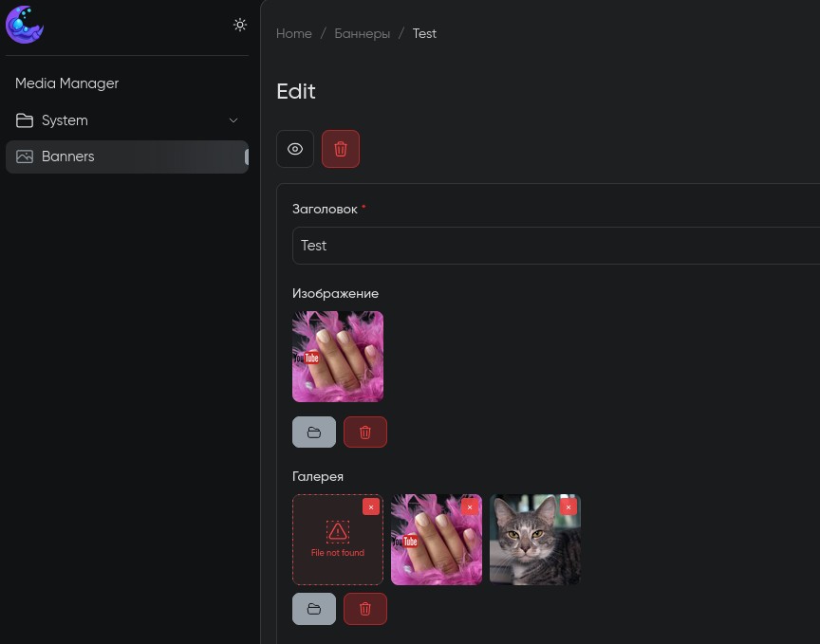Click the File not found placeholder
Image resolution: width=820 pixels, height=644 pixels.
pos(338,540)
